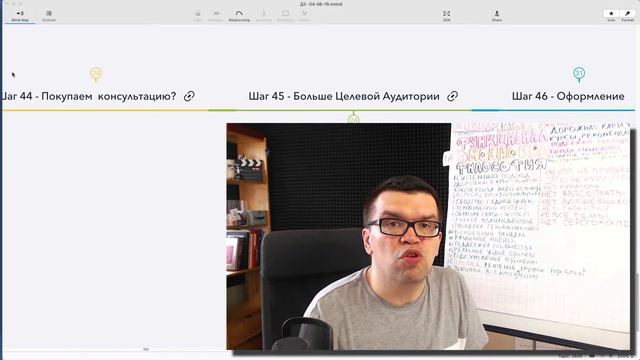Click the Topic toolbar icon
Image resolution: width=640 pixels, height=360 pixels.
[x=198, y=16]
